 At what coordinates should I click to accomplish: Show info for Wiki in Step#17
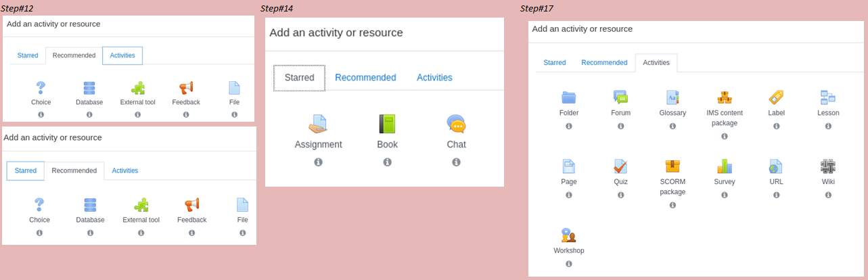(828, 195)
